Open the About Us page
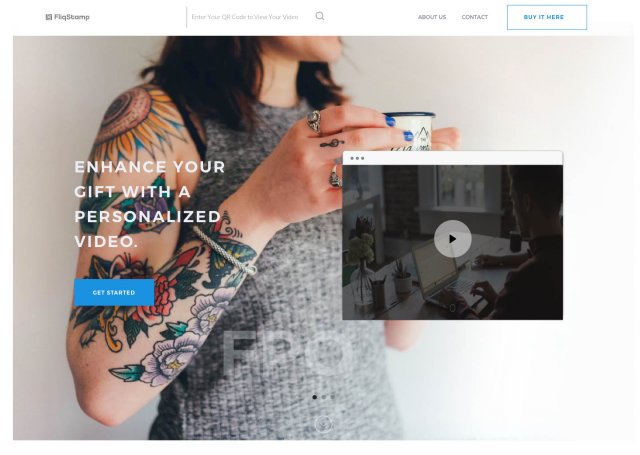The image size is (640, 455). [x=432, y=17]
